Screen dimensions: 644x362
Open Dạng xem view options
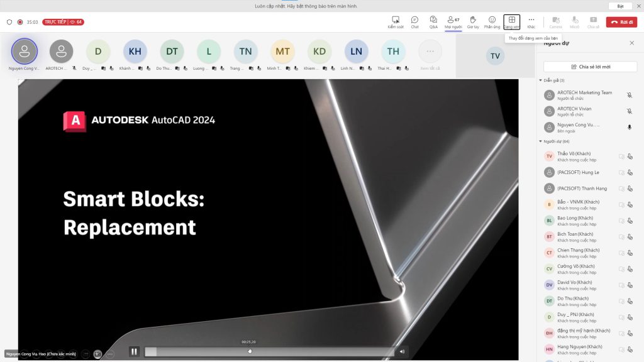point(512,22)
